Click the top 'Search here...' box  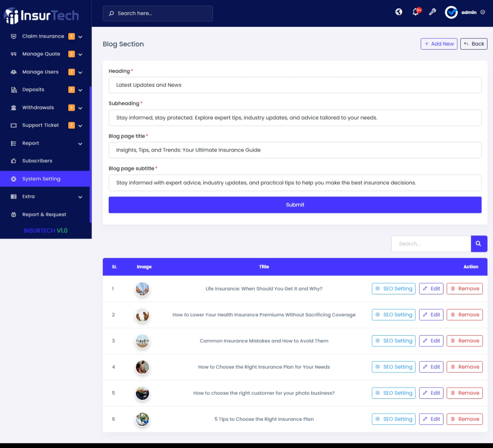pos(158,13)
